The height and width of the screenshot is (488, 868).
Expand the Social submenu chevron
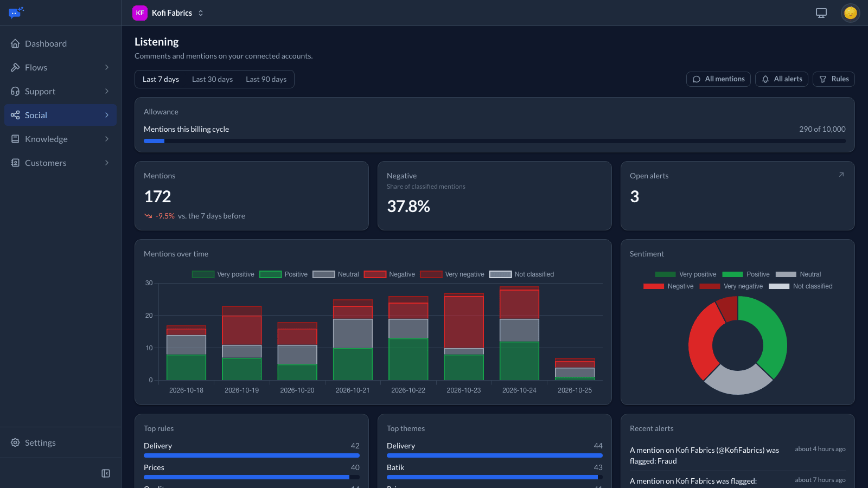(x=107, y=115)
